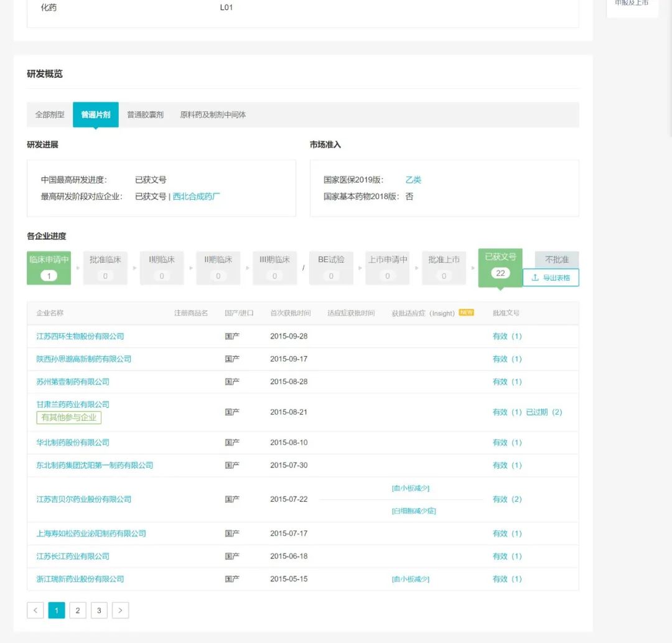Click the 企业名称 column header
Viewport: 672px width, 643px height.
pyautogui.click(x=50, y=313)
